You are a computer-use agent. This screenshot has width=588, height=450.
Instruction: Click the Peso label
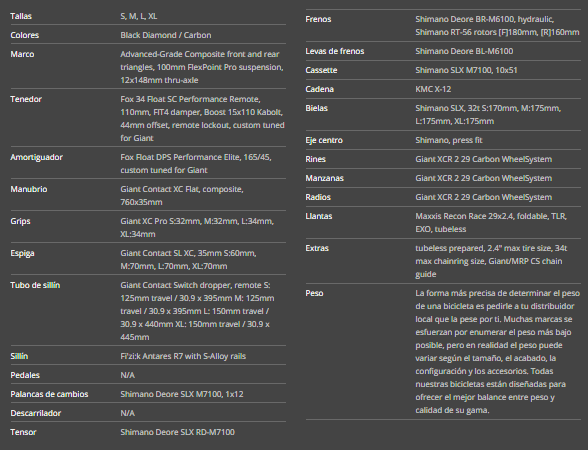(314, 293)
